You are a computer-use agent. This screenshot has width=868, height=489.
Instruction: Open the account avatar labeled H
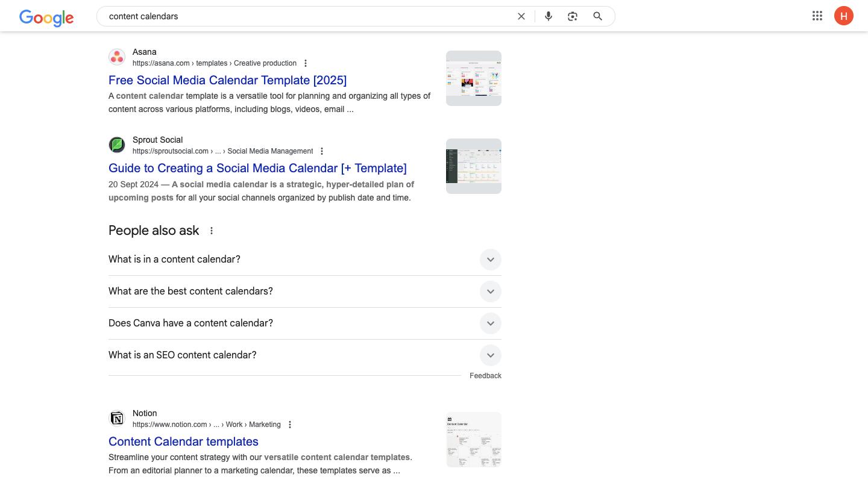(844, 16)
